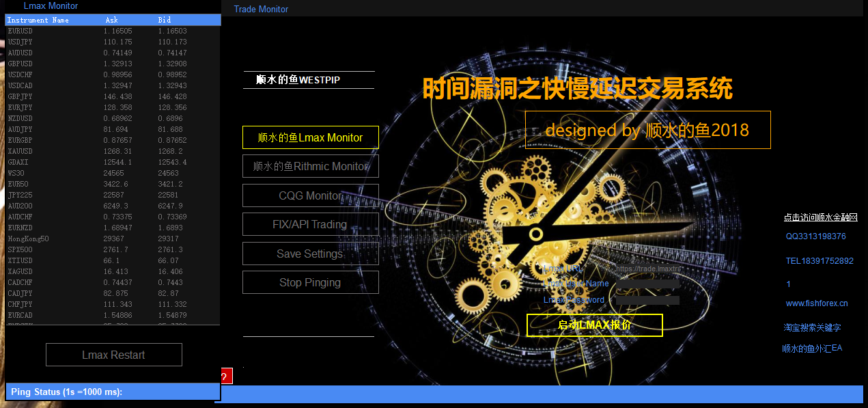Focus the Lmax URL input field
The height and width of the screenshot is (408, 868).
coord(647,269)
